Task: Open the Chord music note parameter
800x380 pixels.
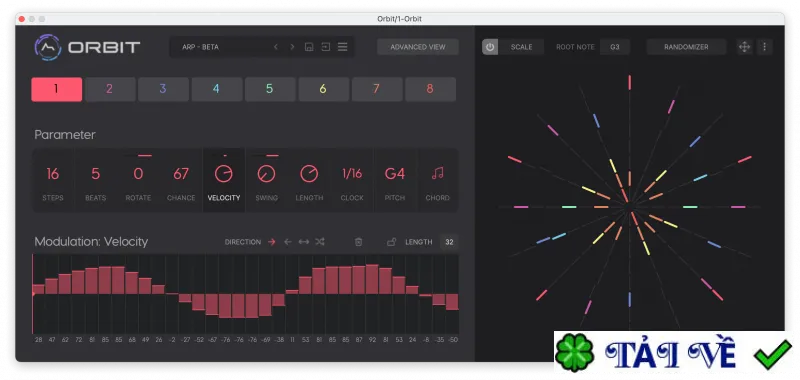Action: pos(438,174)
